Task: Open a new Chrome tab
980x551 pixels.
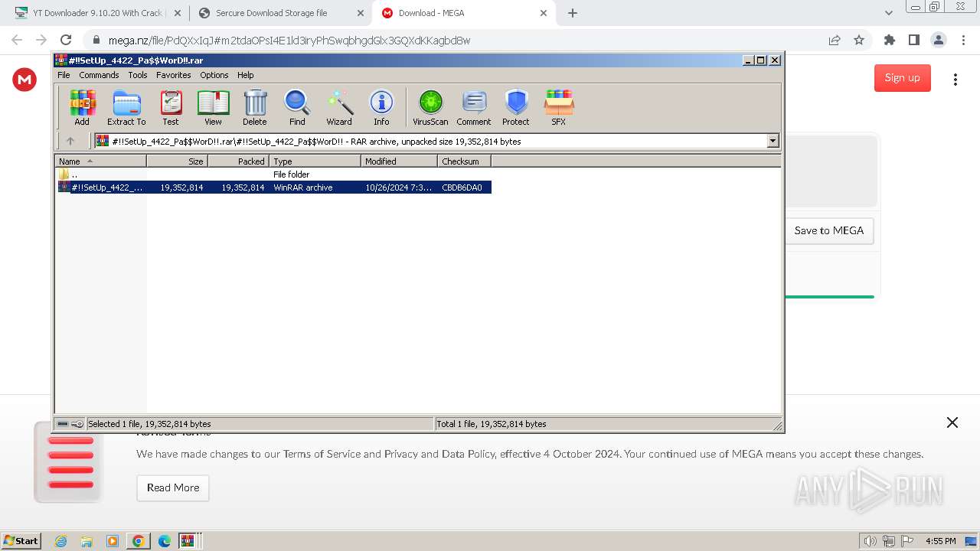Action: pyautogui.click(x=573, y=13)
